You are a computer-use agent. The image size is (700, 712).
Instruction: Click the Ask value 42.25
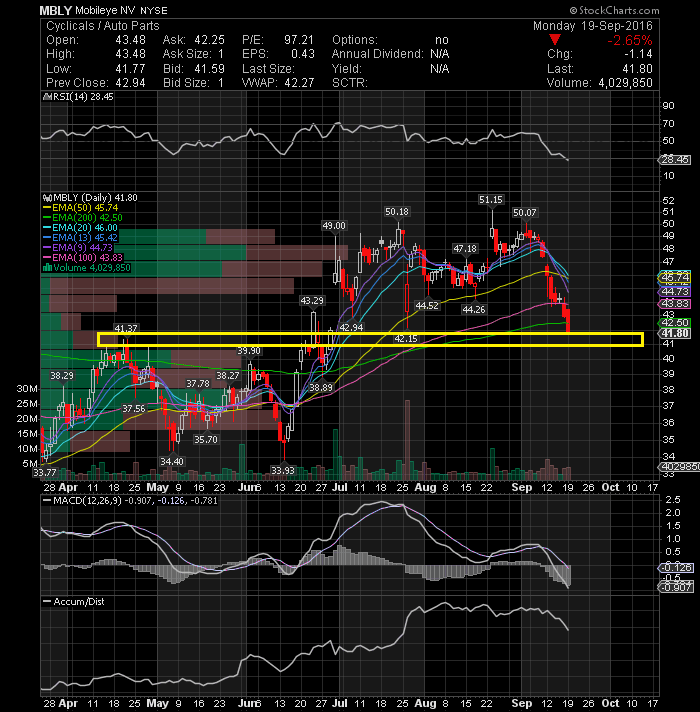tap(209, 40)
